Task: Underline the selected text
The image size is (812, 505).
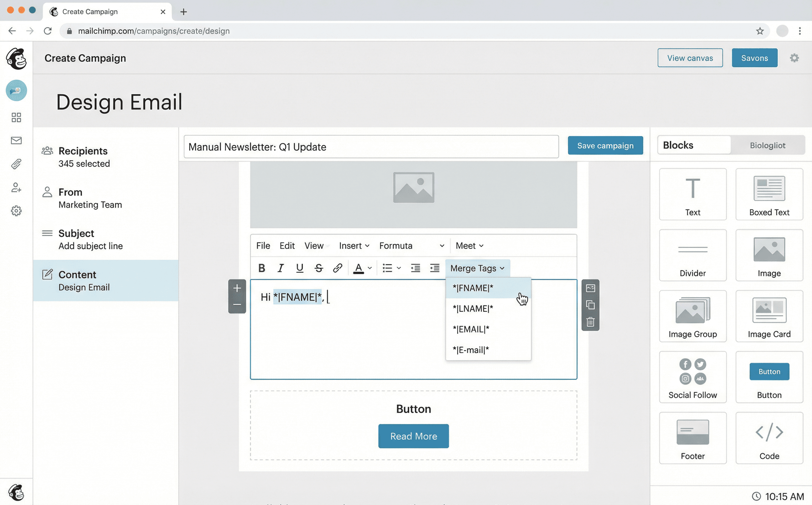Action: (x=300, y=268)
